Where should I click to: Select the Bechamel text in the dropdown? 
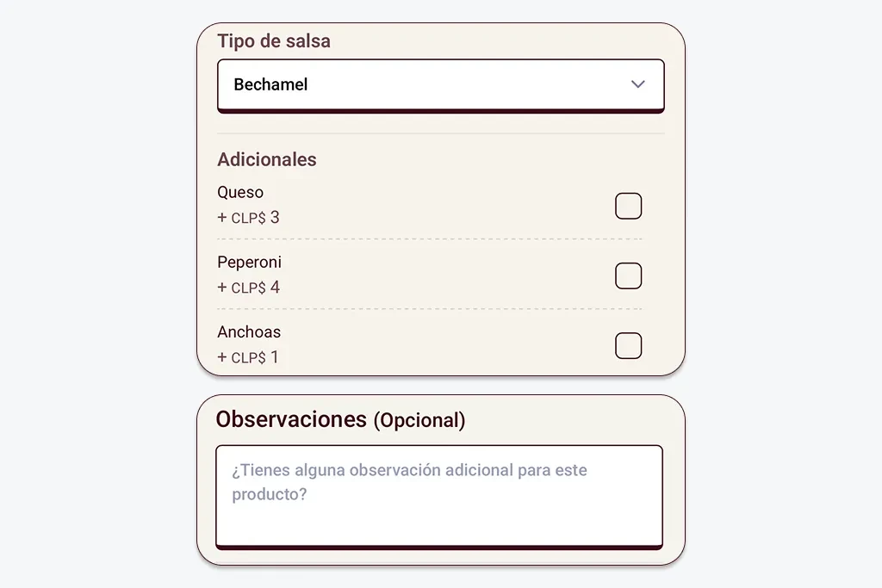(x=270, y=84)
